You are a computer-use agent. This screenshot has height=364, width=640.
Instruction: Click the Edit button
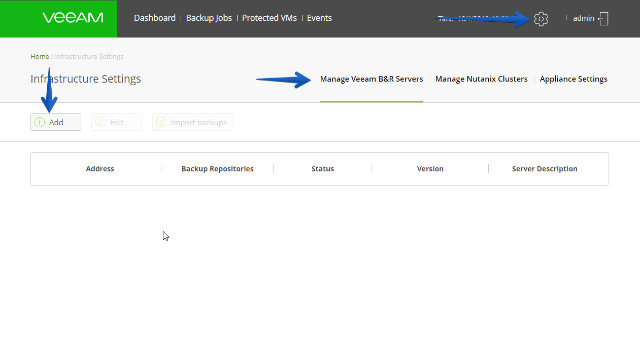(x=117, y=122)
